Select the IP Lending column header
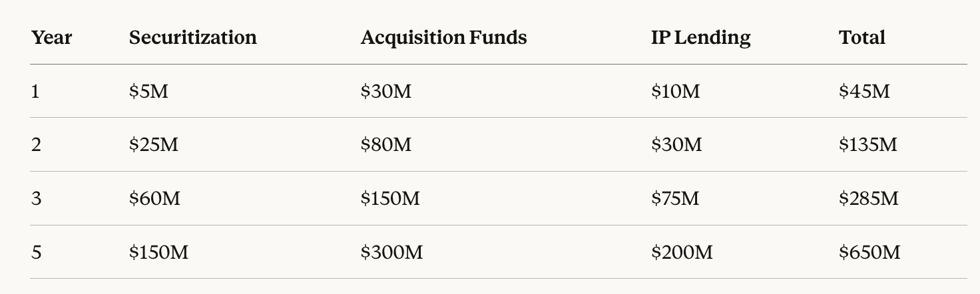Screen dimensions: 980x294 [700, 38]
